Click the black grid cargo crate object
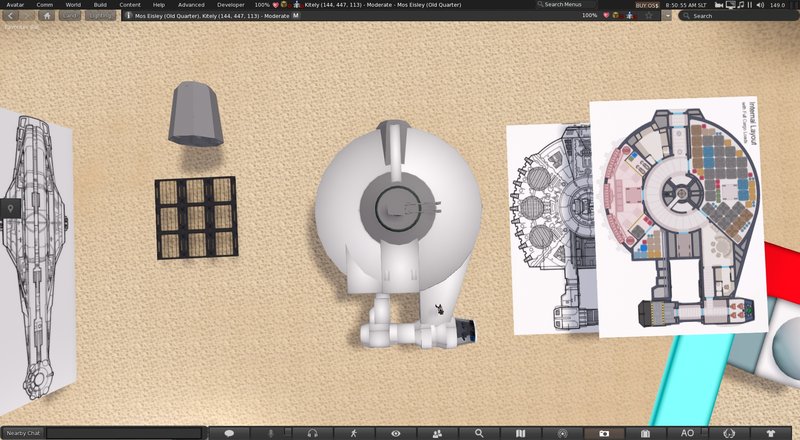The height and width of the screenshot is (440, 800). (197, 218)
